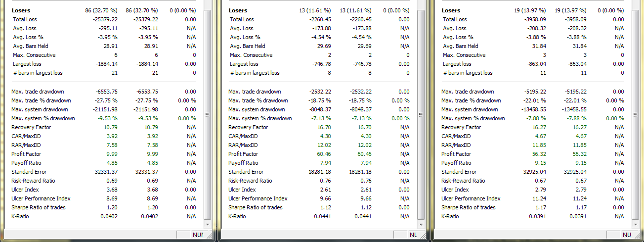
Task: Click Risk-Reward Ratio label beside 0.76
Action: tap(250, 181)
